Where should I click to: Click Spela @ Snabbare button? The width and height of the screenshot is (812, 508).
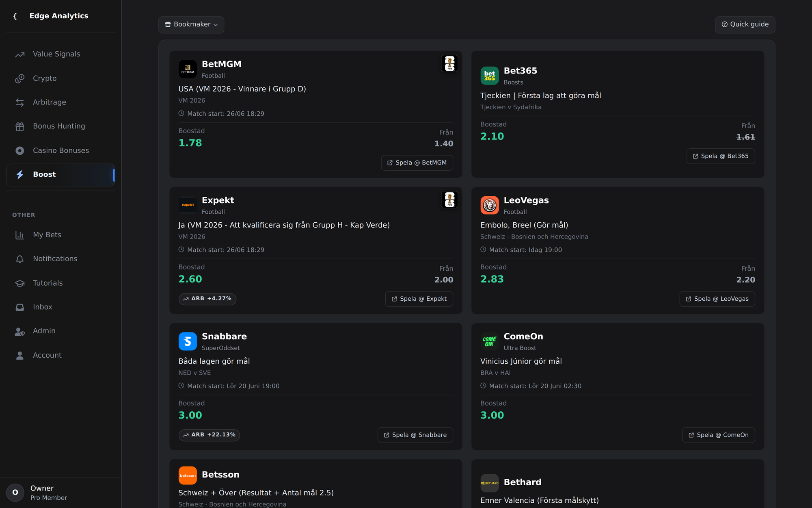tap(415, 435)
